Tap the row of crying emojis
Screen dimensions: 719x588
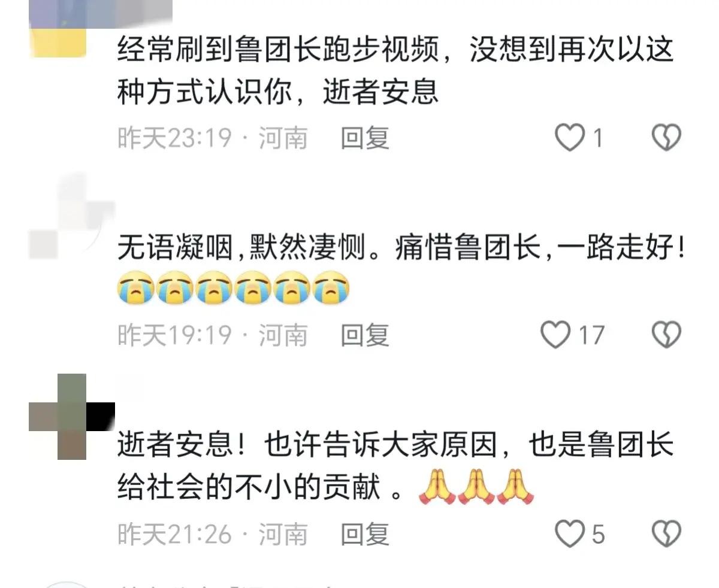(x=233, y=287)
